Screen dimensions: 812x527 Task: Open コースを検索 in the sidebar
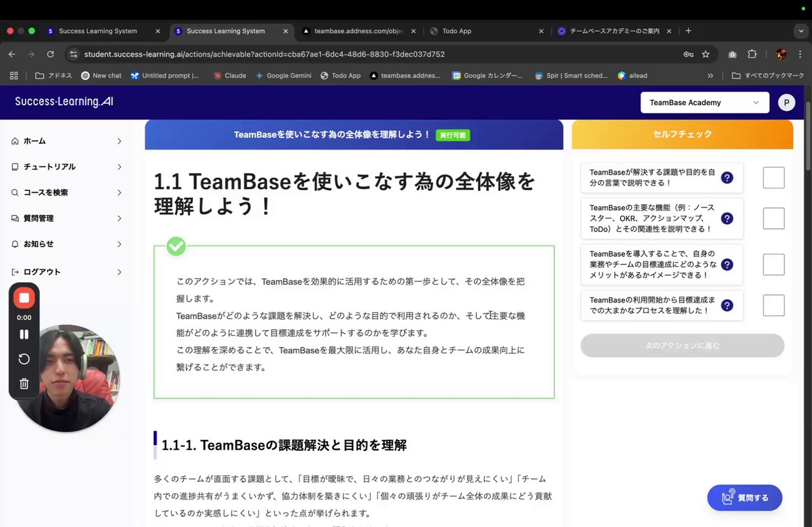[46, 192]
